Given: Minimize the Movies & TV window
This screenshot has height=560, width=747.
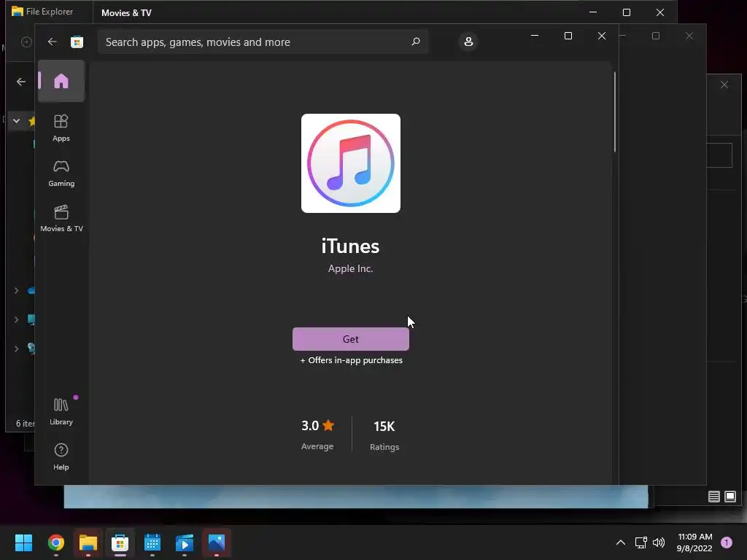Looking at the screenshot, I should pos(593,12).
